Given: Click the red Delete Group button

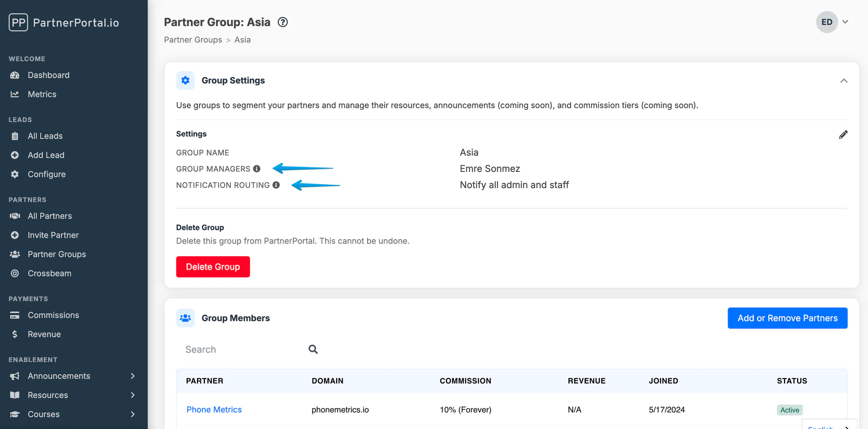Looking at the screenshot, I should click(x=213, y=267).
